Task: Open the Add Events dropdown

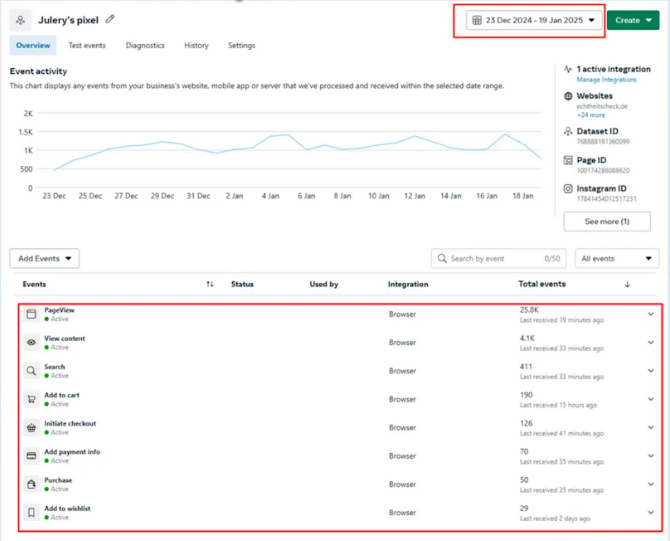Action: pyautogui.click(x=44, y=259)
